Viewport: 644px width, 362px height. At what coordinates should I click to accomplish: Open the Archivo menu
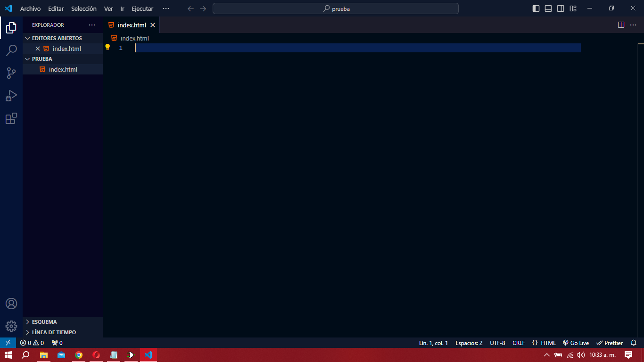(x=30, y=8)
